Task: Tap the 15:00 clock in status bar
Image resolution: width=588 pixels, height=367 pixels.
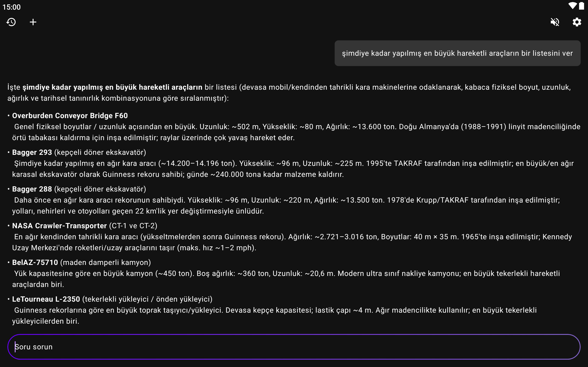Action: [11, 7]
